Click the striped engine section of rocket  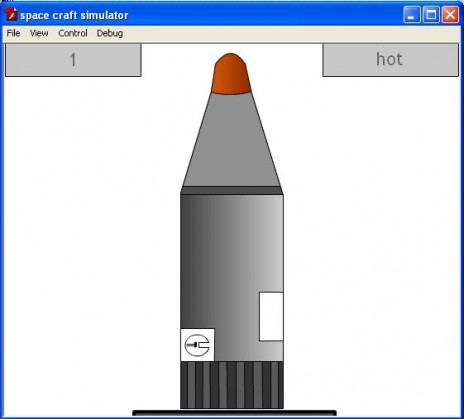[x=232, y=385]
